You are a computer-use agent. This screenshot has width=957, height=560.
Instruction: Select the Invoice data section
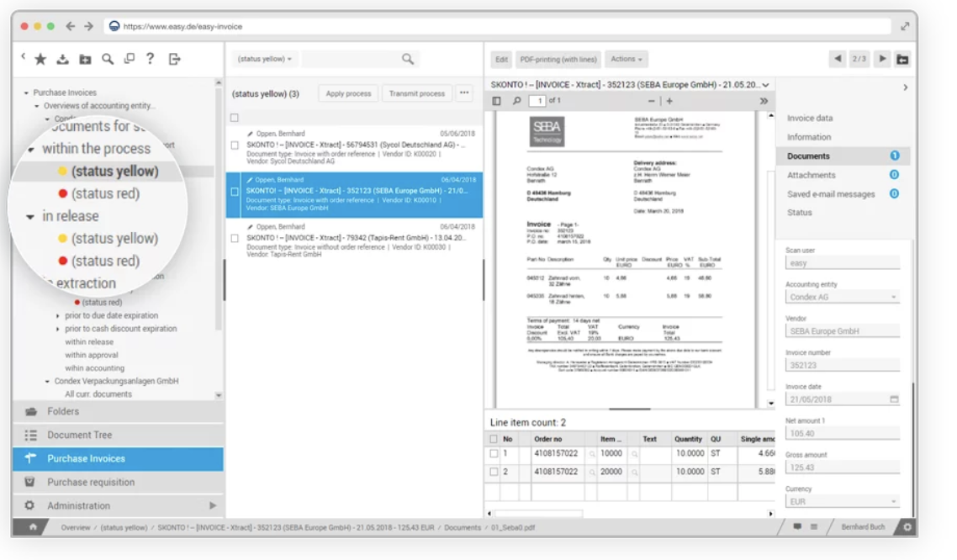(x=809, y=117)
